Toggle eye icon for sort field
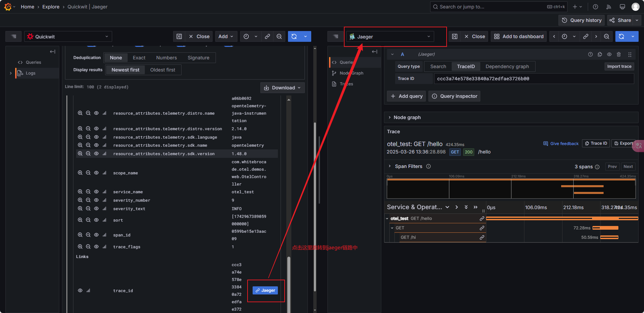Image resolution: width=644 pixels, height=313 pixels. (x=96, y=220)
